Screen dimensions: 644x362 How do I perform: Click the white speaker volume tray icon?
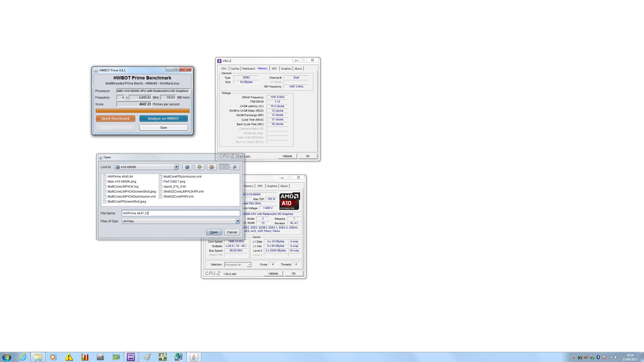[x=616, y=357]
